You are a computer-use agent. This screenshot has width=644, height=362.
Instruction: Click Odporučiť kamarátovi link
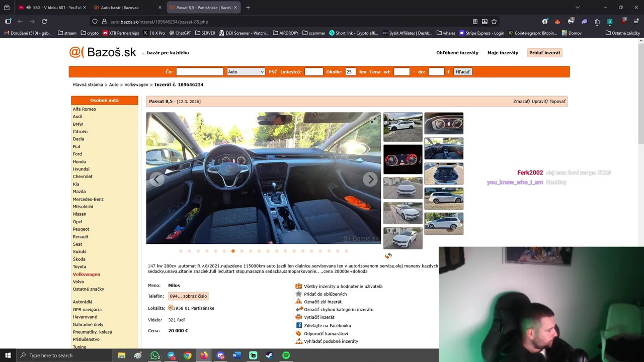click(x=326, y=333)
